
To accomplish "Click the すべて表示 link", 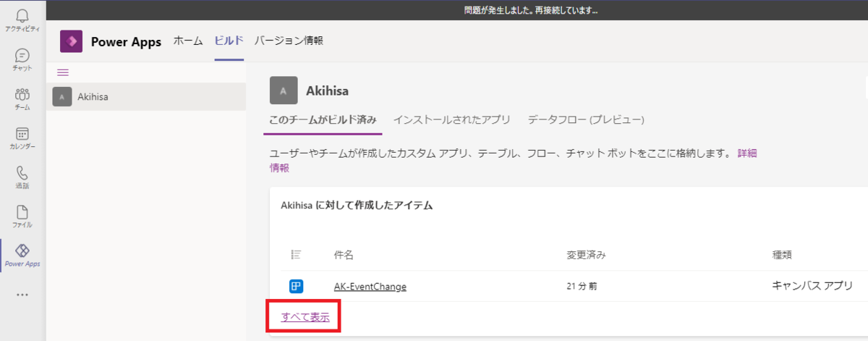I will pyautogui.click(x=305, y=316).
